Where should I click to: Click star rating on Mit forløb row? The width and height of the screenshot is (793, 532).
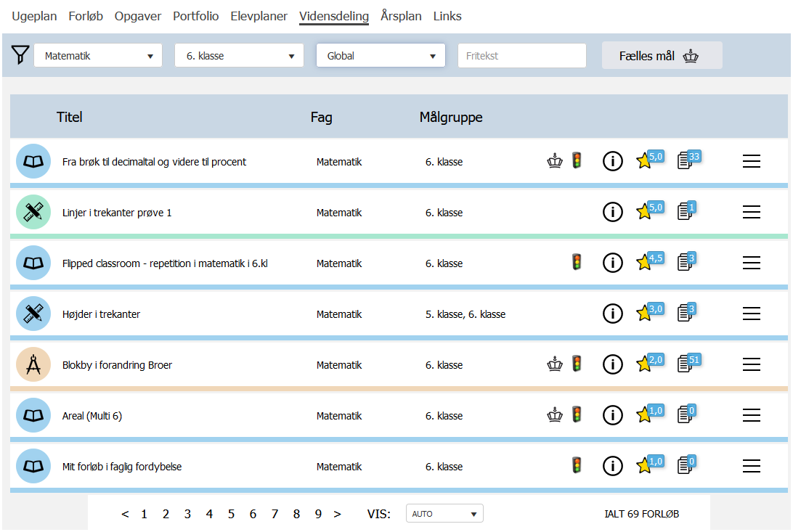pos(650,465)
